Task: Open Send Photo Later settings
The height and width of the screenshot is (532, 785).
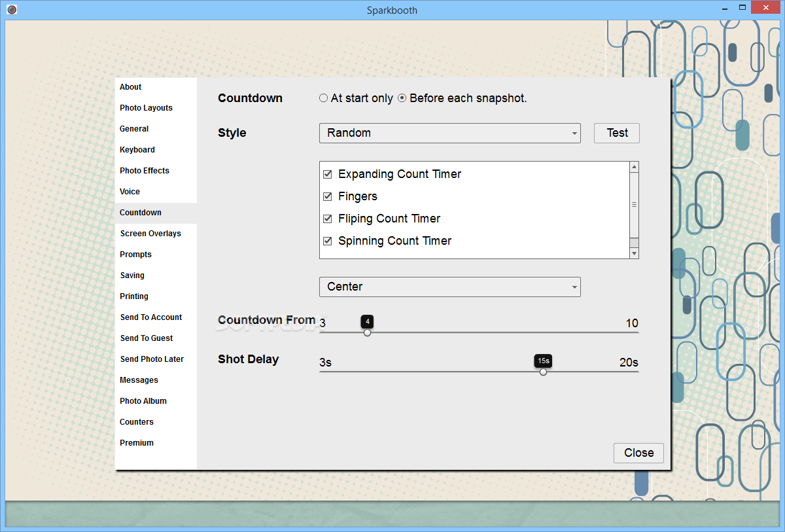Action: click(156, 359)
